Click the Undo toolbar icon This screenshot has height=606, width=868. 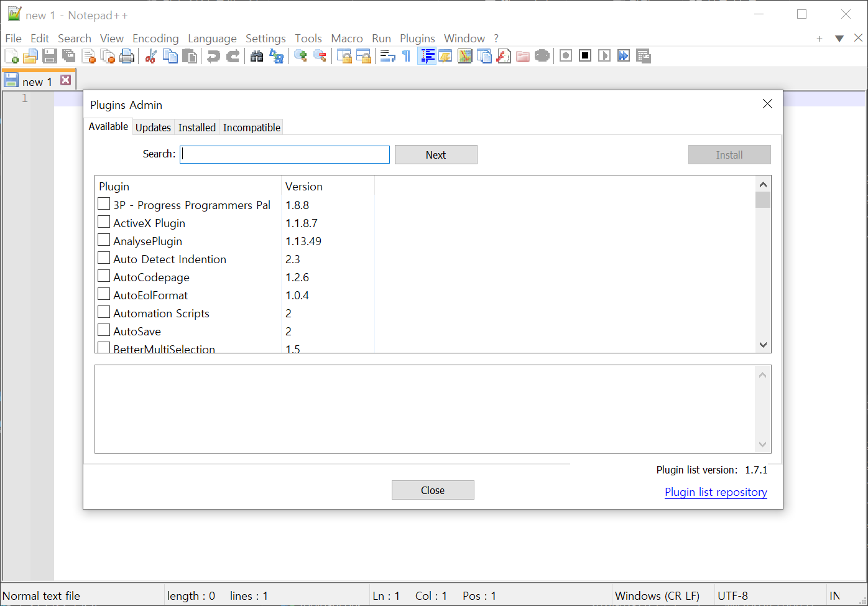pyautogui.click(x=213, y=56)
